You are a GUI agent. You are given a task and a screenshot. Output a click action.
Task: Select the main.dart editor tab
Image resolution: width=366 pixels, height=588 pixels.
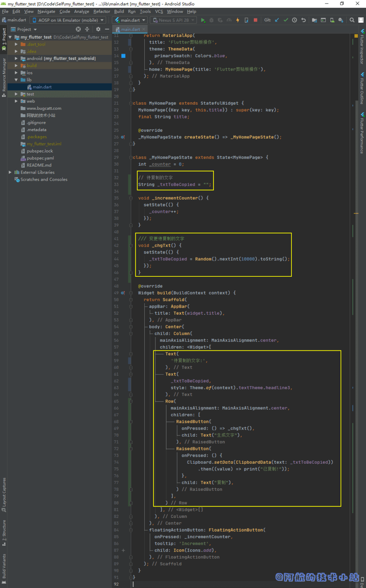coord(130,29)
